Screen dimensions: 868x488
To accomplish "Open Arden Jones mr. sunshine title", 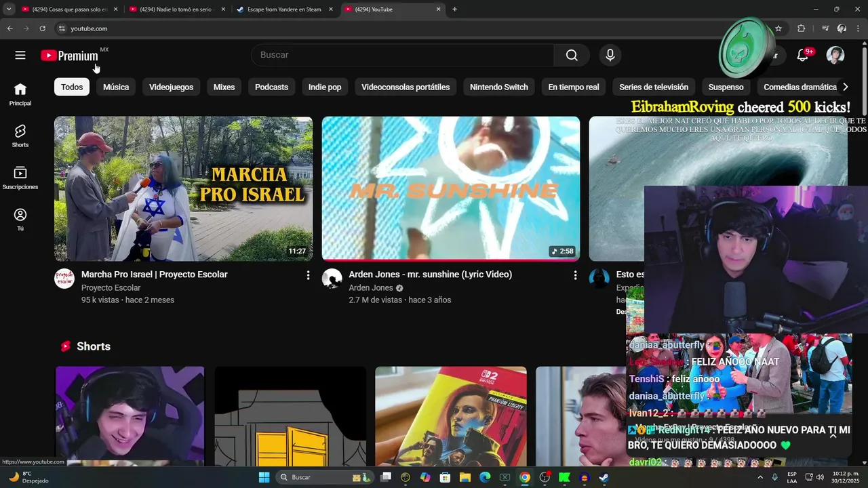I will pos(430,274).
